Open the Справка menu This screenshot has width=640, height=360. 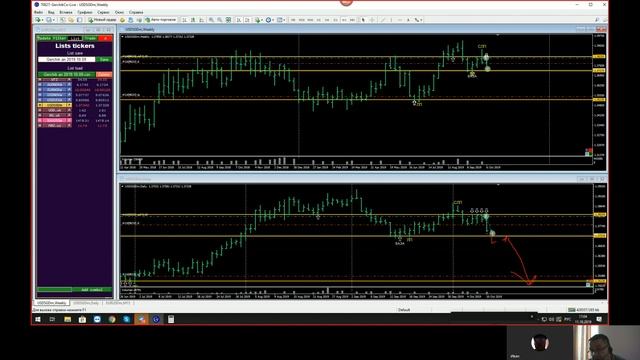136,12
